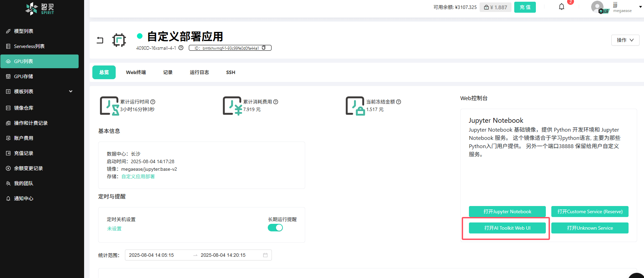This screenshot has height=278, width=644.
Task: Open user menu arrow beside megaease
Action: [x=641, y=7]
